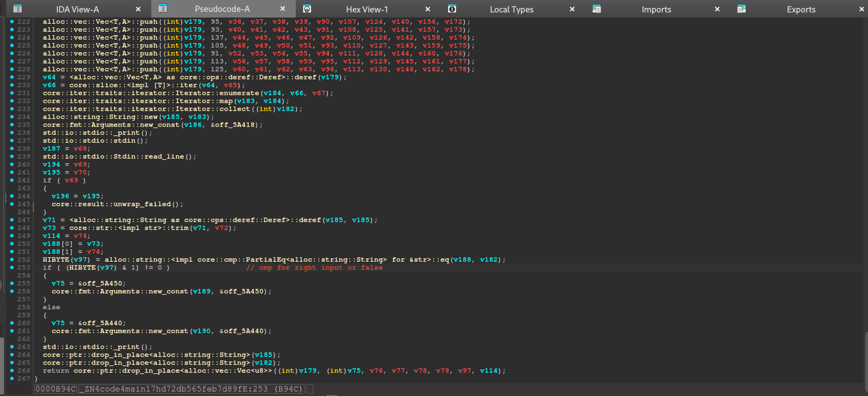Close the Pseudocode-A tab
The image size is (868, 396).
tap(283, 9)
